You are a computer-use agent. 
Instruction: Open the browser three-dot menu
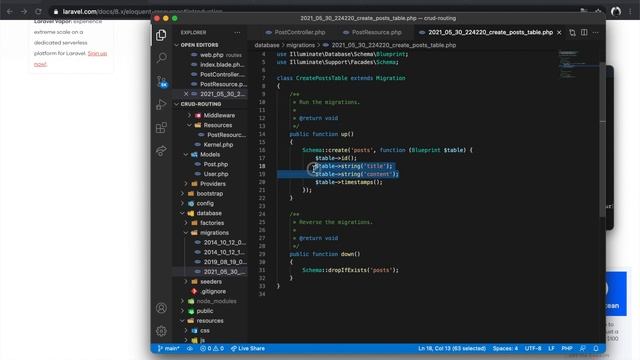(x=631, y=11)
